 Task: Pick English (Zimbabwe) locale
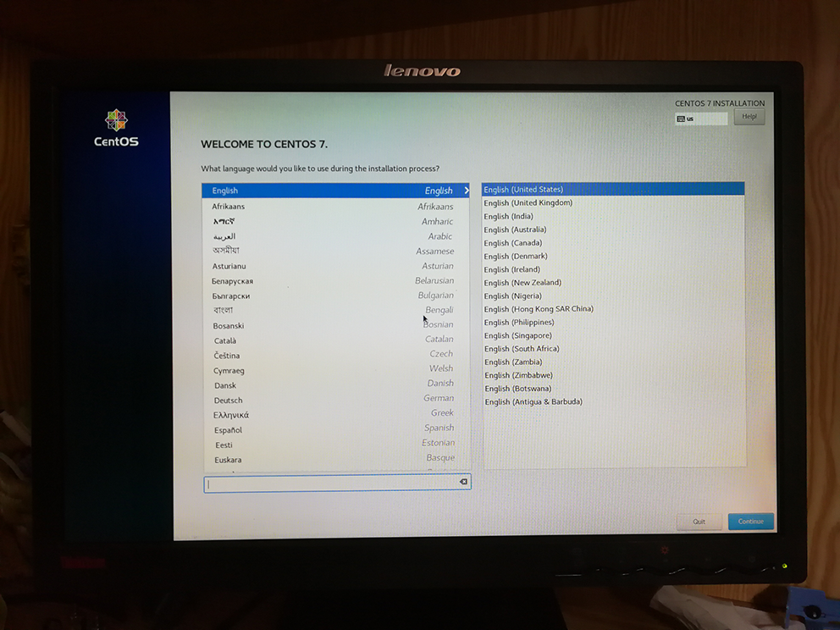[613, 375]
